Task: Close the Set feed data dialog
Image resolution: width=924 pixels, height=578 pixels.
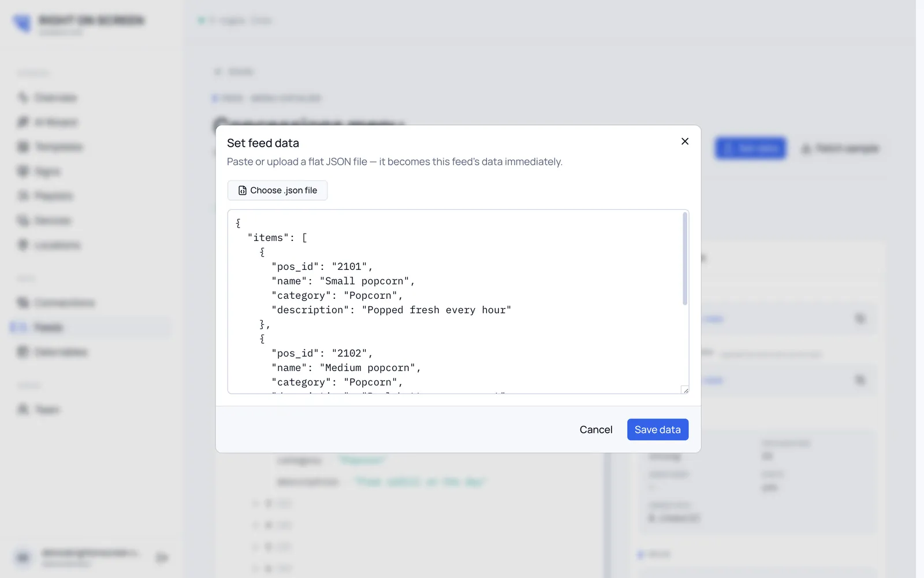Action: tap(685, 142)
